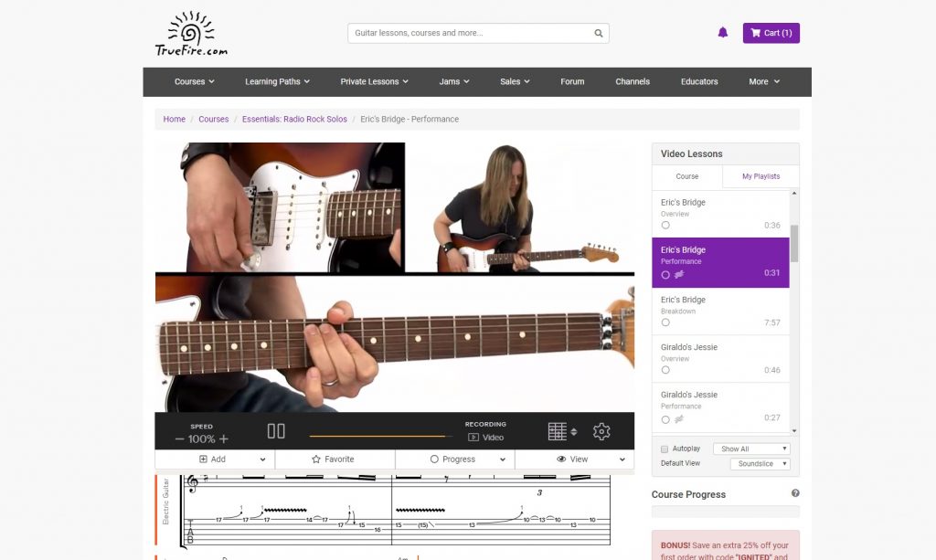Image resolution: width=936 pixels, height=560 pixels.
Task: Open the Courses menu
Action: 194,81
